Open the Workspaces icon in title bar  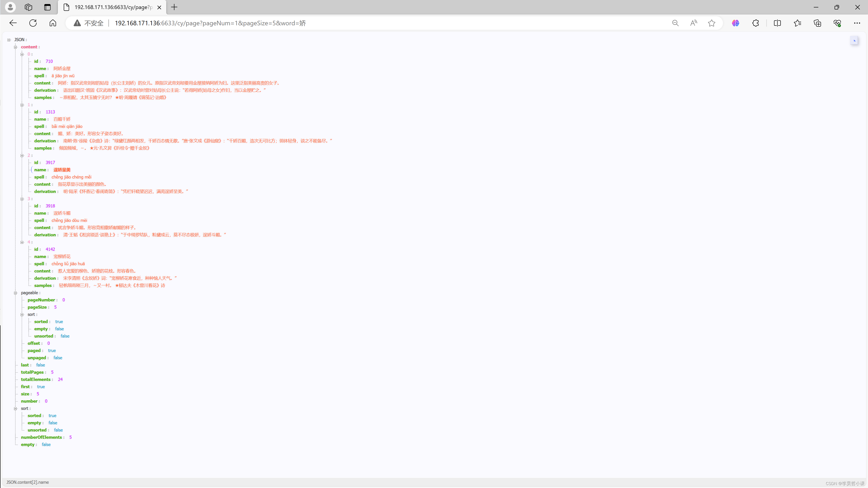click(29, 7)
